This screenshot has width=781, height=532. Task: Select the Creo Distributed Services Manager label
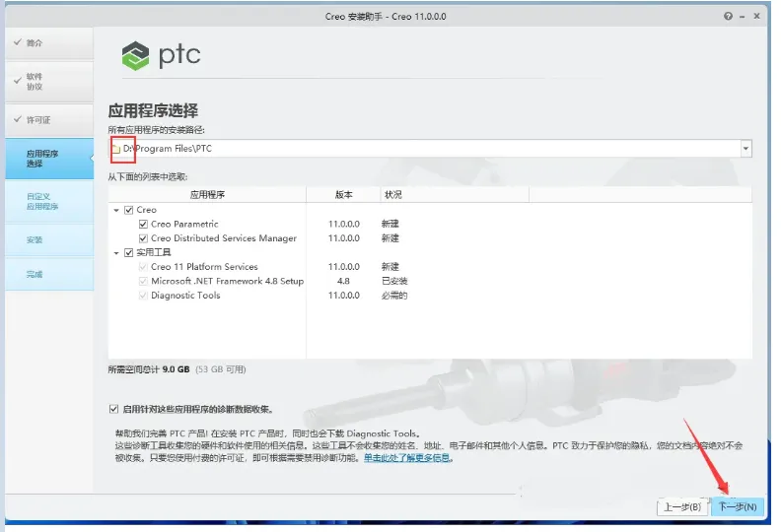(224, 238)
